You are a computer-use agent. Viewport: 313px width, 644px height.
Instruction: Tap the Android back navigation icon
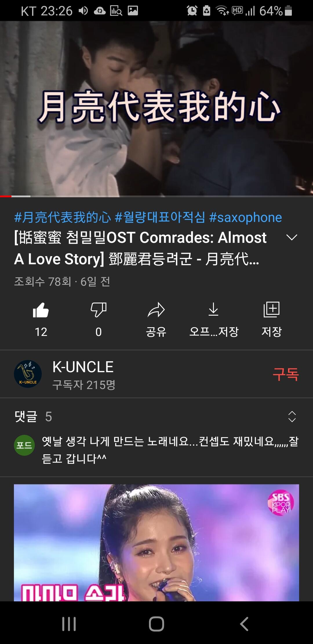coord(244,624)
